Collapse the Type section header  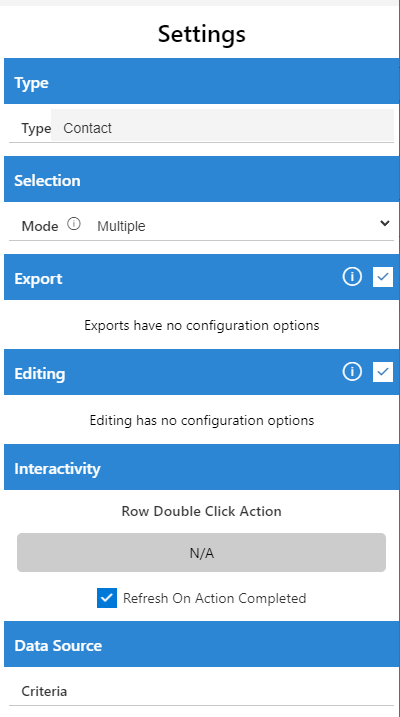pyautogui.click(x=201, y=81)
